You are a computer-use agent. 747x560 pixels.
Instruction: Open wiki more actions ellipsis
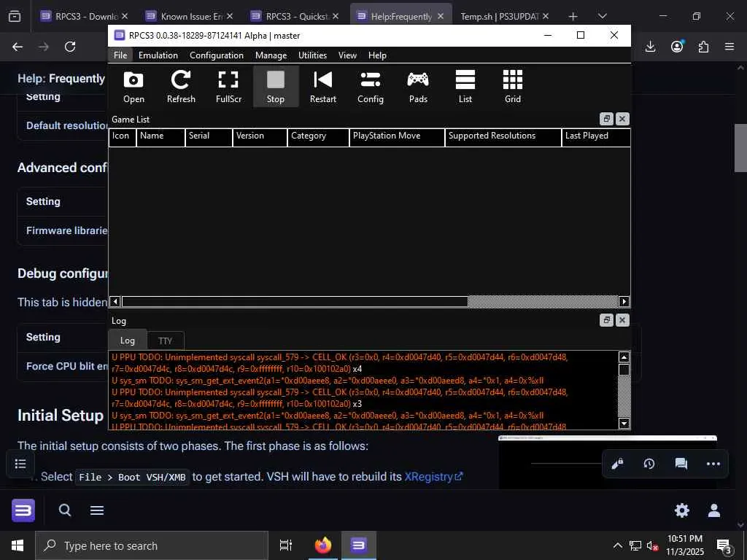click(713, 464)
